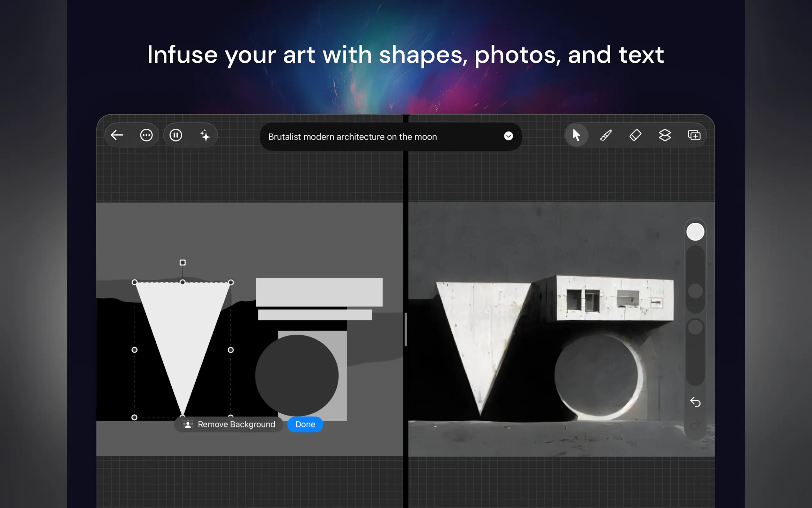The image size is (812, 508).
Task: Click the center split-view divider handle
Action: 405,329
